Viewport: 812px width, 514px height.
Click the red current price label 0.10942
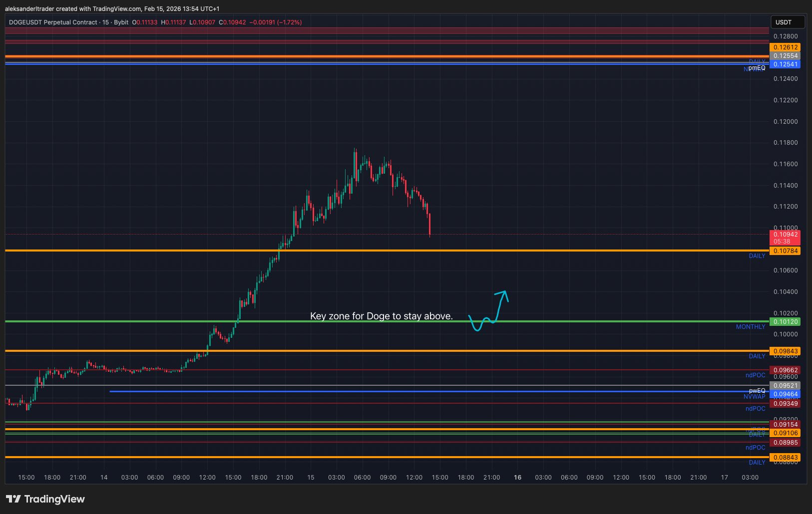(785, 234)
